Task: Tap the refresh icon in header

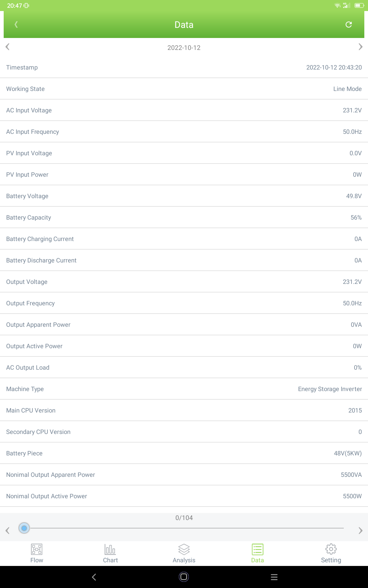Action: pyautogui.click(x=348, y=24)
